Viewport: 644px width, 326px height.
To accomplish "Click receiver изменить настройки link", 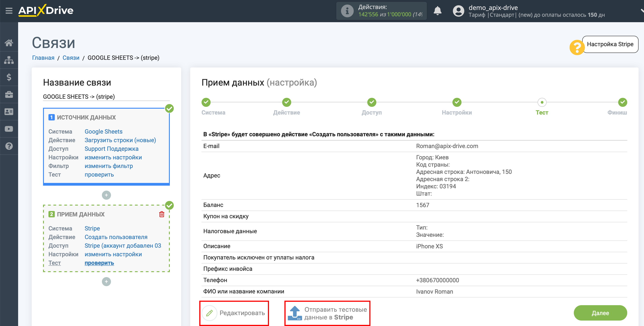I will 113,254.
